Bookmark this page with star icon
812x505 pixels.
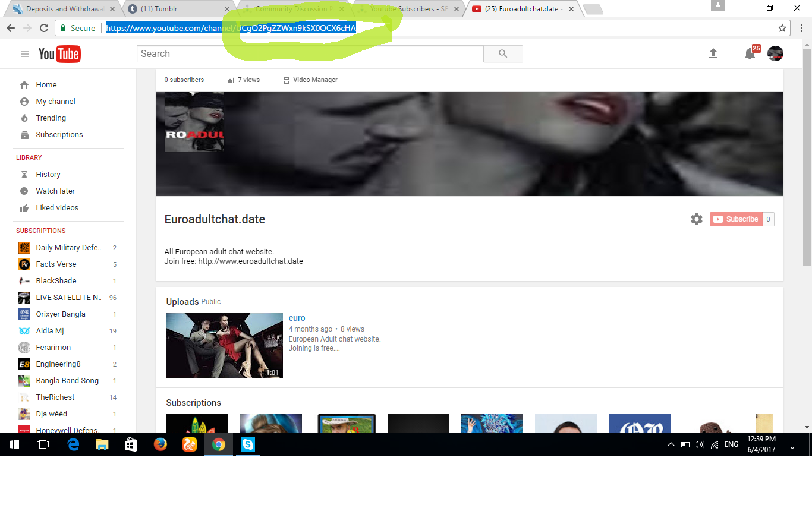(782, 28)
